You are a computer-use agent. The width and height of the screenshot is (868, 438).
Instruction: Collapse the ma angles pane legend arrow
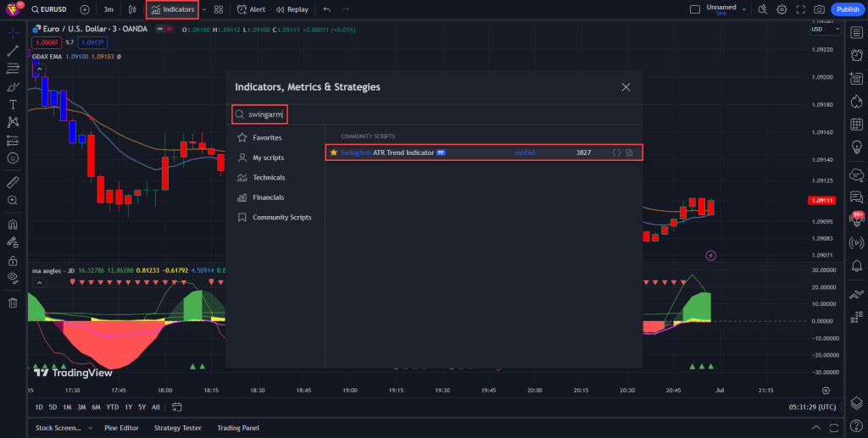(39, 283)
